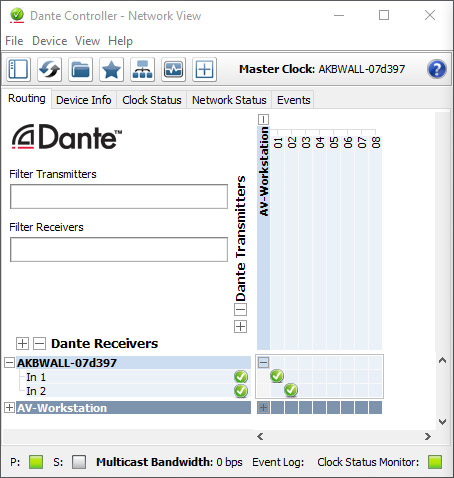Select the In 2 receive channel
The height and width of the screenshot is (478, 454).
click(x=36, y=391)
